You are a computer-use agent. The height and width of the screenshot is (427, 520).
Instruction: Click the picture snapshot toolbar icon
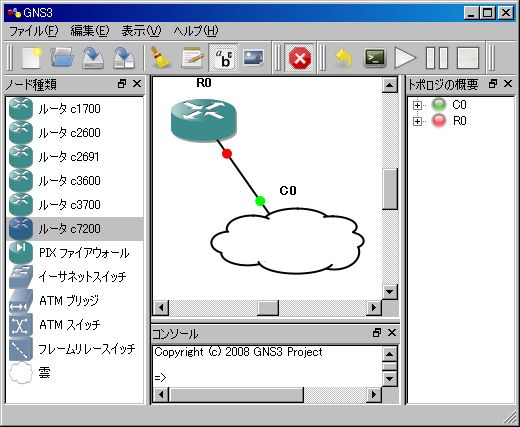click(x=254, y=57)
